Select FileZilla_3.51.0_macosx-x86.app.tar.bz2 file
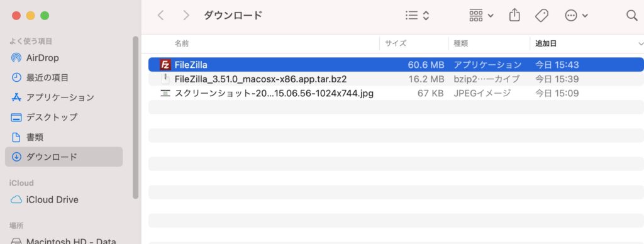This screenshot has width=644, height=244. coord(396,79)
